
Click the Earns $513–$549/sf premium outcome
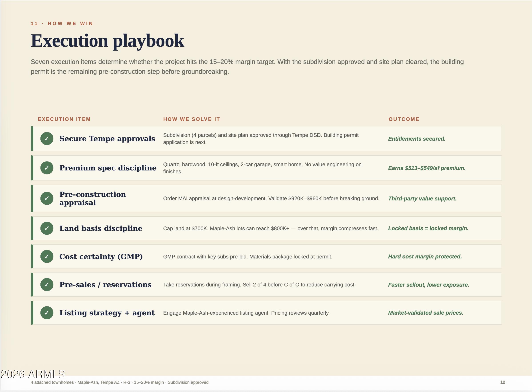coord(427,168)
